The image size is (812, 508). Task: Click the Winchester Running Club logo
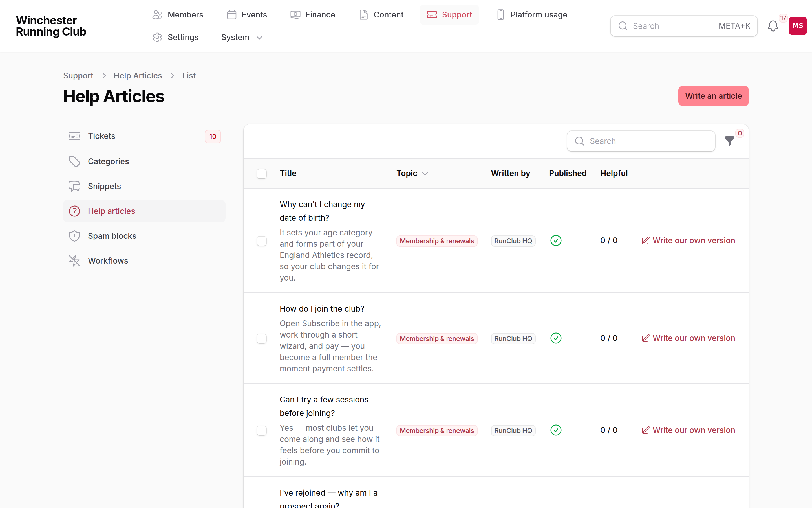(51, 26)
